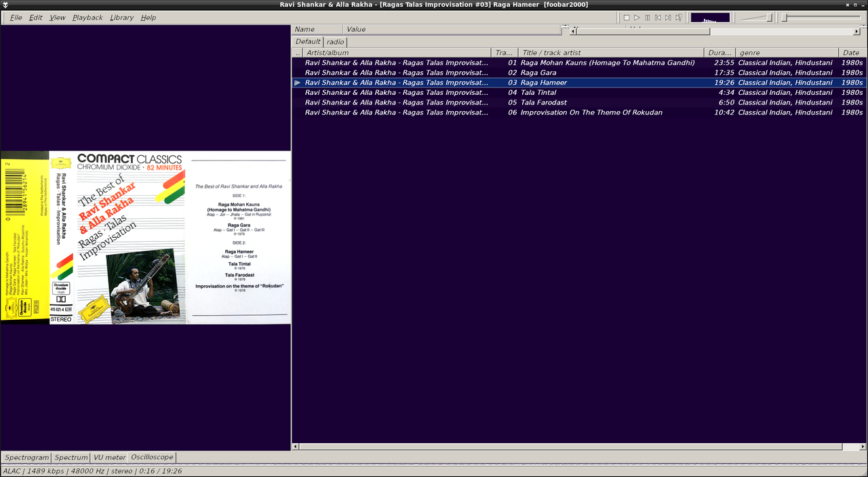Image resolution: width=868 pixels, height=477 pixels.
Task: Select Improvisation On The Theme Of Rokudan
Action: click(x=579, y=112)
